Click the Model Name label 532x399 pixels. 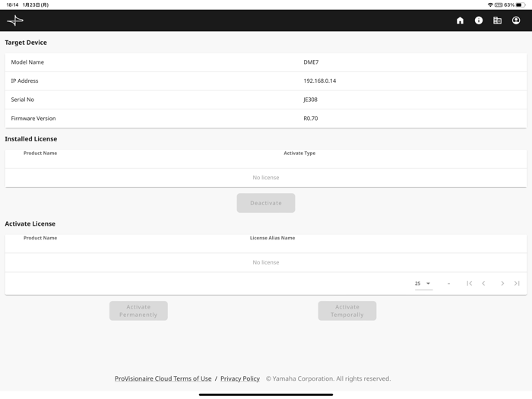(27, 62)
